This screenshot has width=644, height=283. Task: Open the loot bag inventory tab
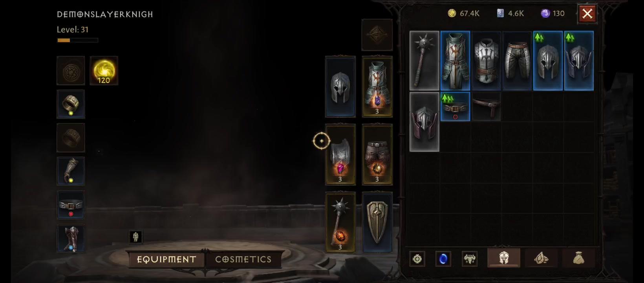coord(578,258)
